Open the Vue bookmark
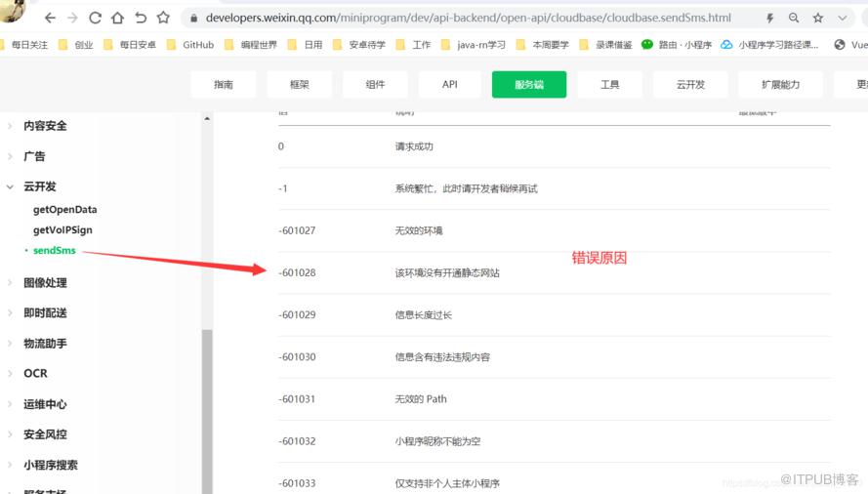The image size is (868, 494). point(850,45)
